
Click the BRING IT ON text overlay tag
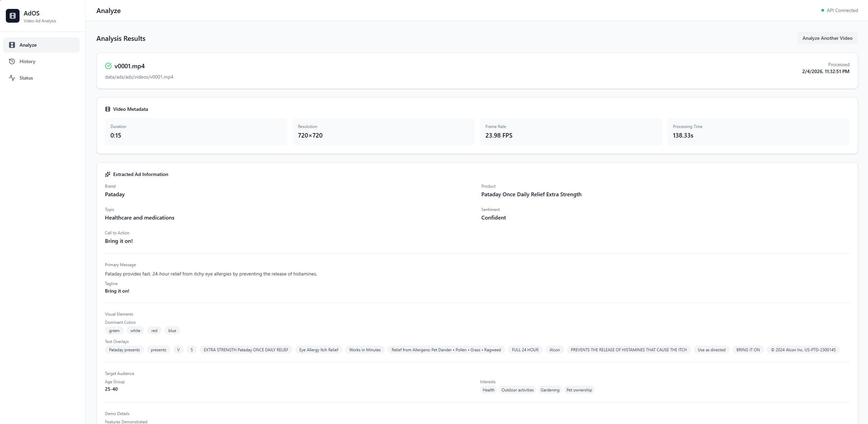748,350
